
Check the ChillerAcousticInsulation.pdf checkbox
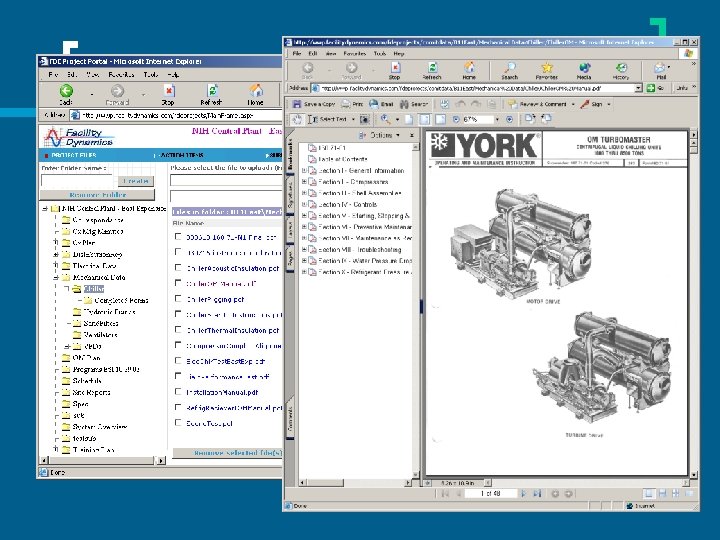pyautogui.click(x=178, y=268)
